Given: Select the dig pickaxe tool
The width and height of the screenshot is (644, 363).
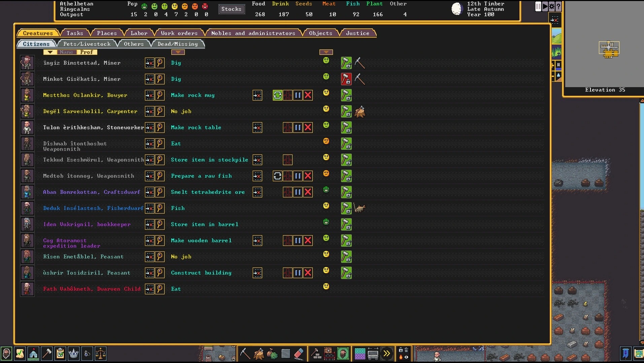Looking at the screenshot, I should 245,354.
